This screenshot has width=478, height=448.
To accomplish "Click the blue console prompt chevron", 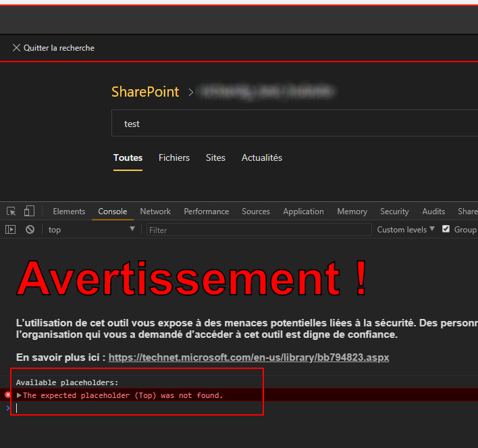I will click(8, 408).
